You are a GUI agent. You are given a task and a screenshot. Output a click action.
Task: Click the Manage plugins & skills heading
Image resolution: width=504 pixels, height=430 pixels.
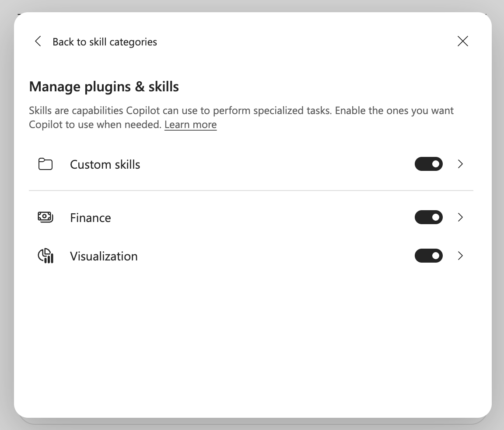click(104, 87)
